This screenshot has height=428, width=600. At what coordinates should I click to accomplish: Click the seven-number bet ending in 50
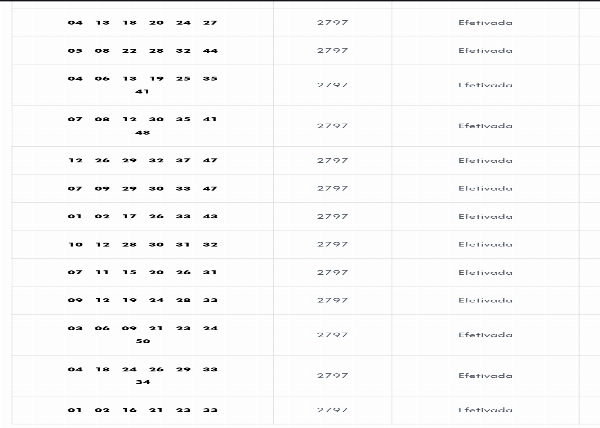coord(142,334)
